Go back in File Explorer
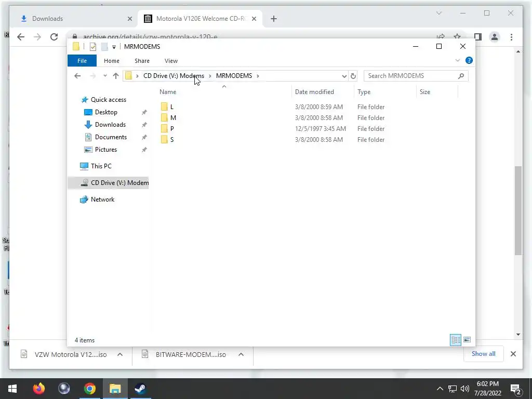Screen dimensions: 532x399 click(x=77, y=76)
